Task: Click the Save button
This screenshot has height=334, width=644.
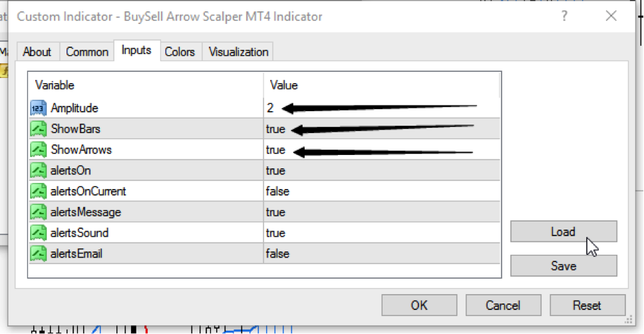Action: click(563, 266)
